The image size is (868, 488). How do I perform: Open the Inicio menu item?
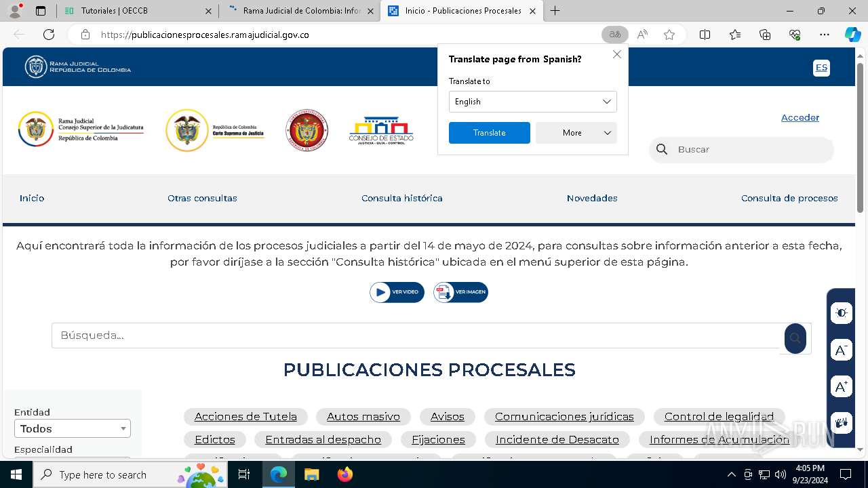(32, 198)
